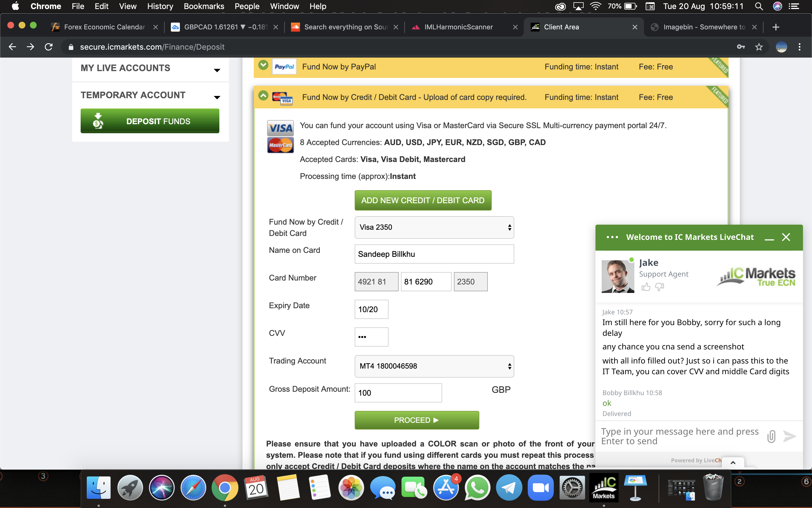Click the CVV field
812x508 pixels.
click(x=371, y=337)
